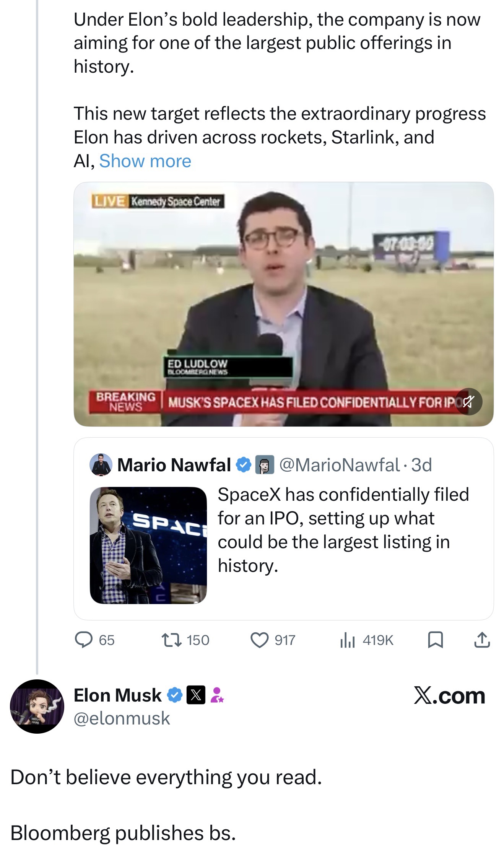Unmute the Bloomberg video
This screenshot has width=504, height=845.
468,402
